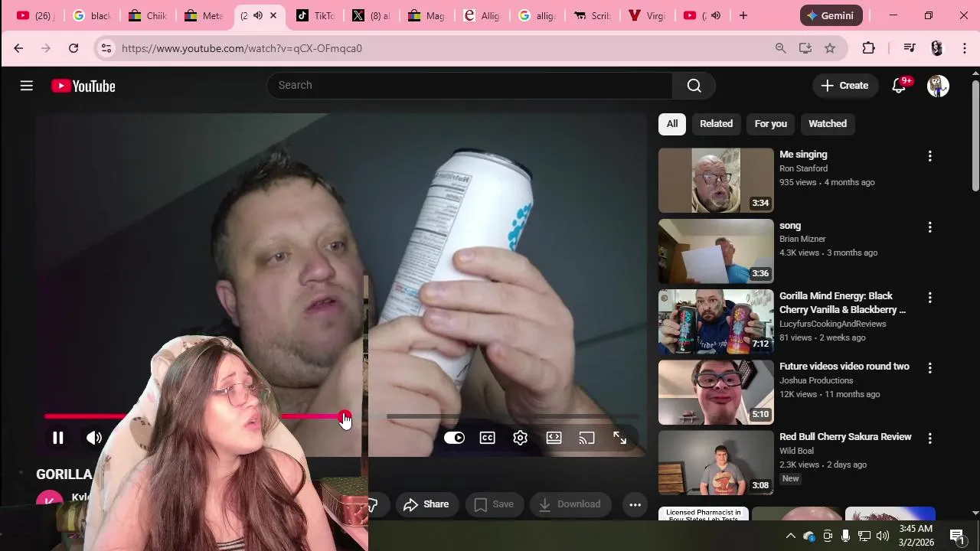Mute the video player volume
This screenshot has width=980, height=551.
point(94,438)
